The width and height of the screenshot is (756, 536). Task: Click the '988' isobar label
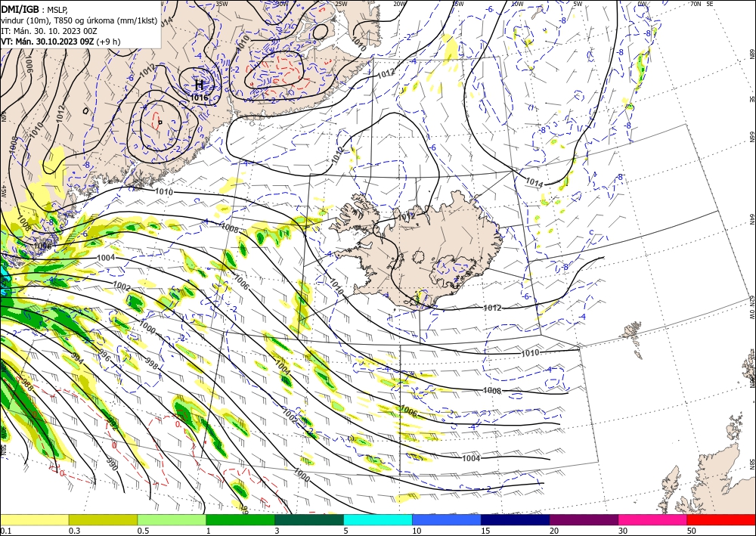[x=27, y=384]
